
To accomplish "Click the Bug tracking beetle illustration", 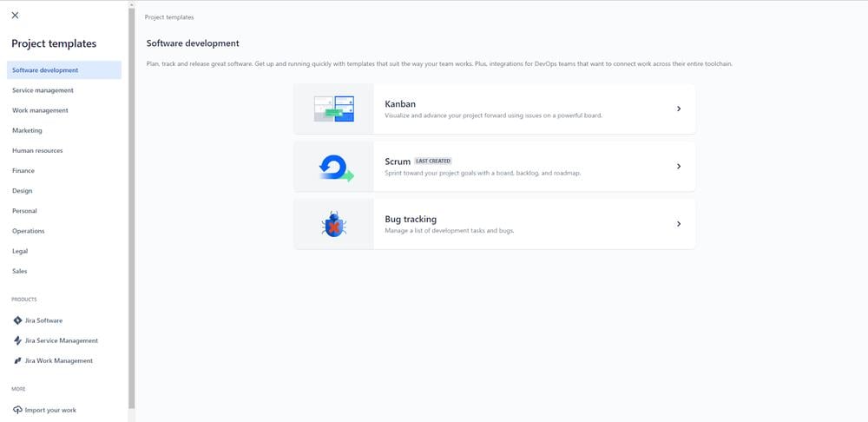I will (x=334, y=224).
